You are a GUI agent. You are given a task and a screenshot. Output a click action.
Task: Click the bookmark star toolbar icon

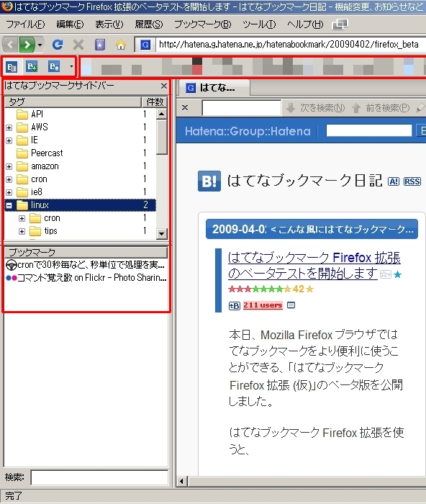99,45
